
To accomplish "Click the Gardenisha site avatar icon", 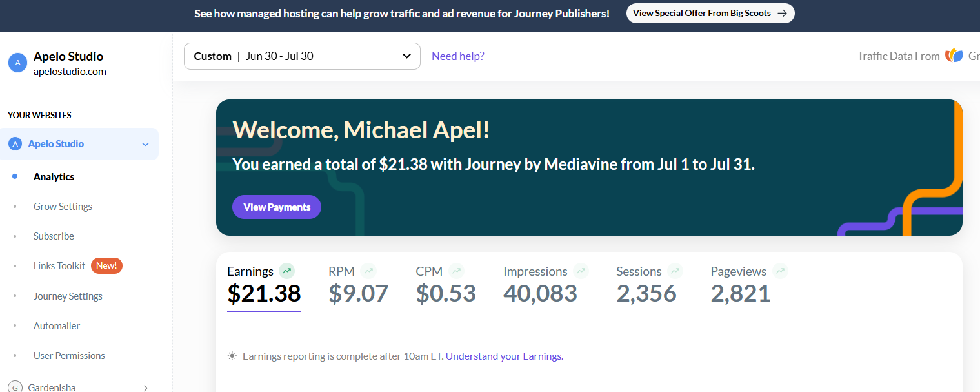I will 15,387.
